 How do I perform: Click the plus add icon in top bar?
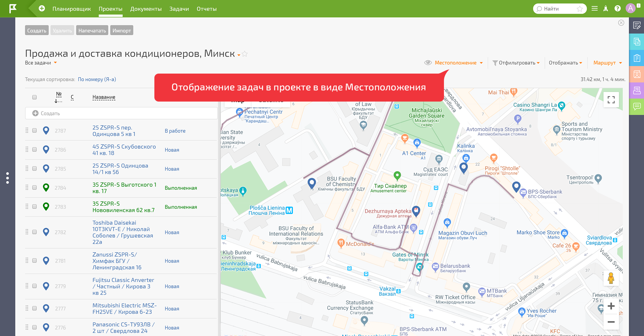(42, 9)
